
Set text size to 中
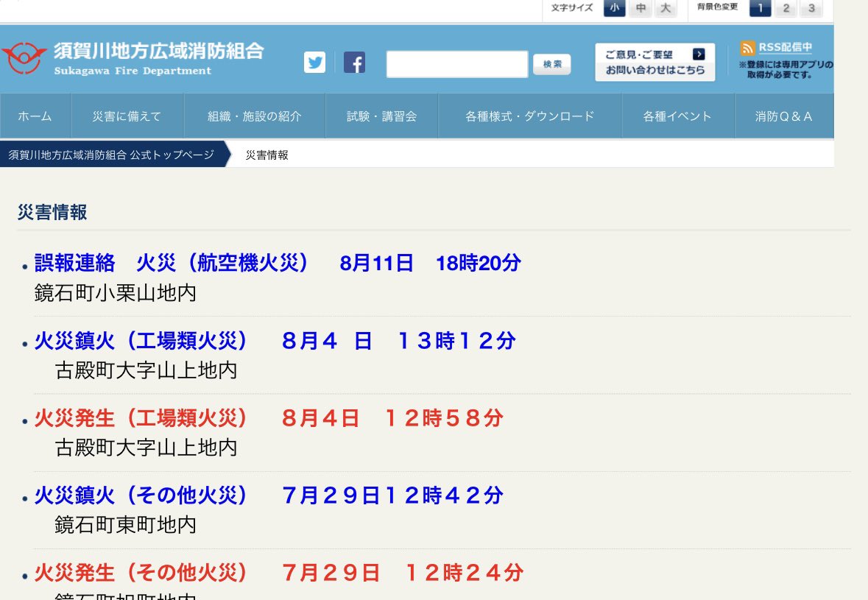[641, 8]
